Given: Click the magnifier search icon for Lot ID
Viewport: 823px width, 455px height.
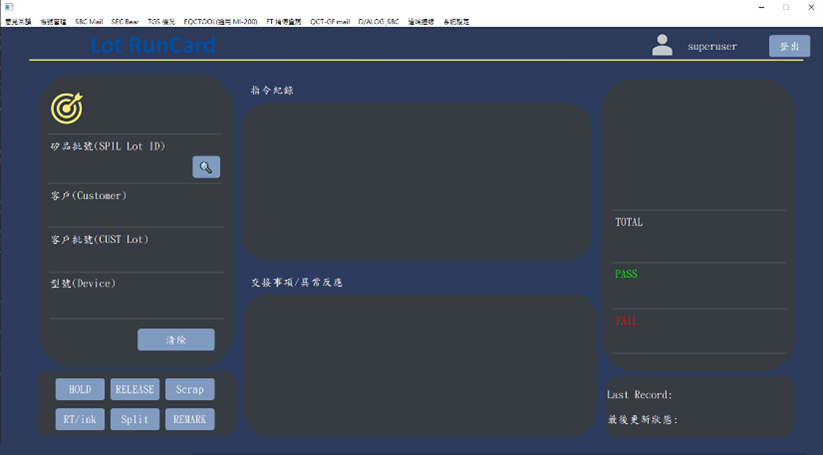Looking at the screenshot, I should tap(206, 167).
